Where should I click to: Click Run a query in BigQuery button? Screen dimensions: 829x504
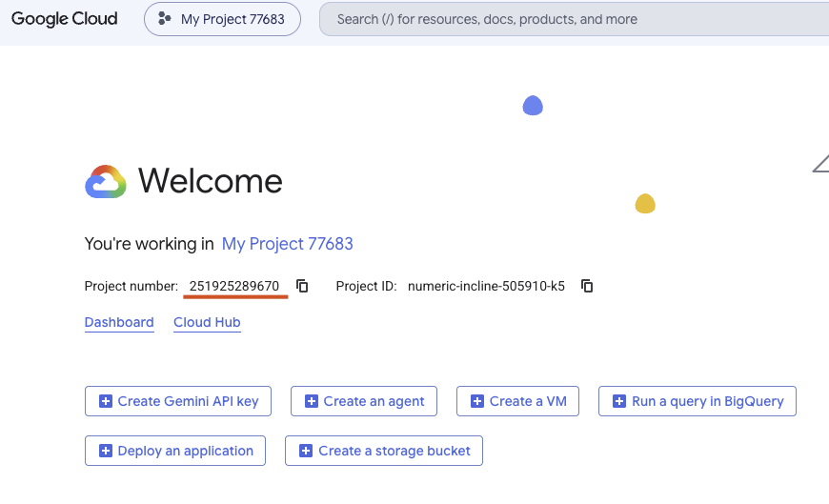pos(698,401)
